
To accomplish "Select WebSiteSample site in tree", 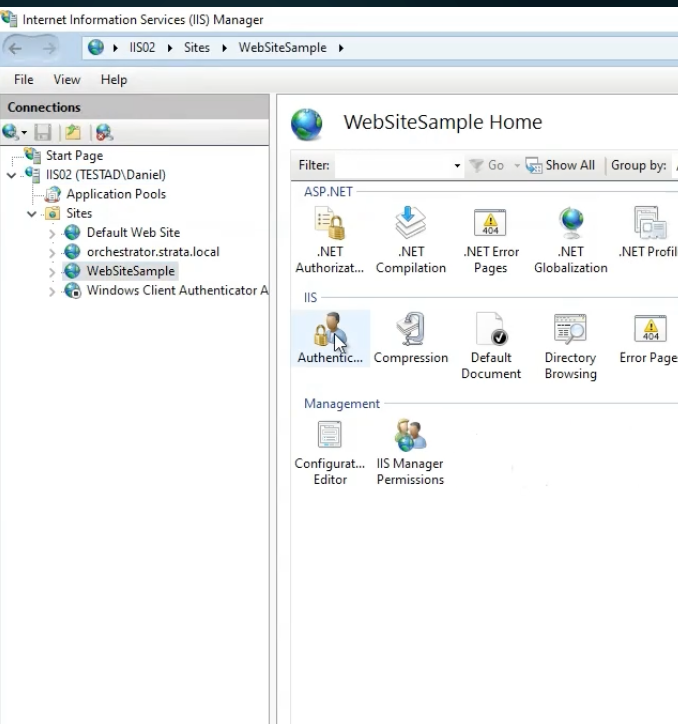I will tap(131, 271).
